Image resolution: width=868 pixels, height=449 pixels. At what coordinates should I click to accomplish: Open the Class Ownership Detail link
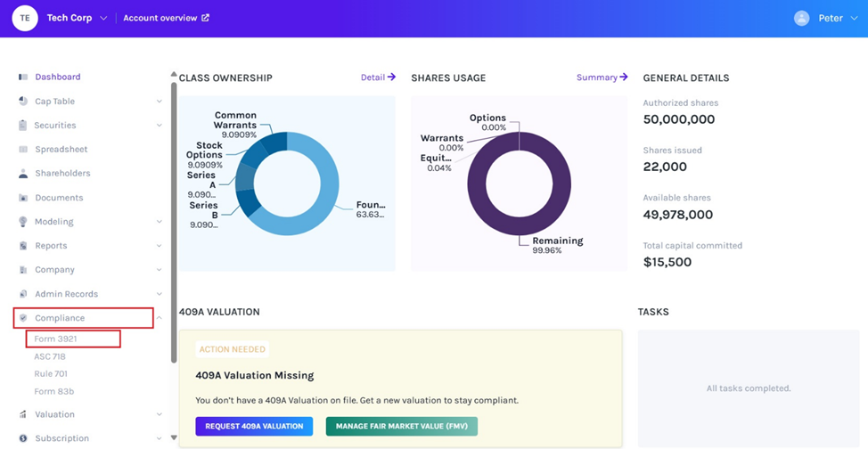[378, 78]
